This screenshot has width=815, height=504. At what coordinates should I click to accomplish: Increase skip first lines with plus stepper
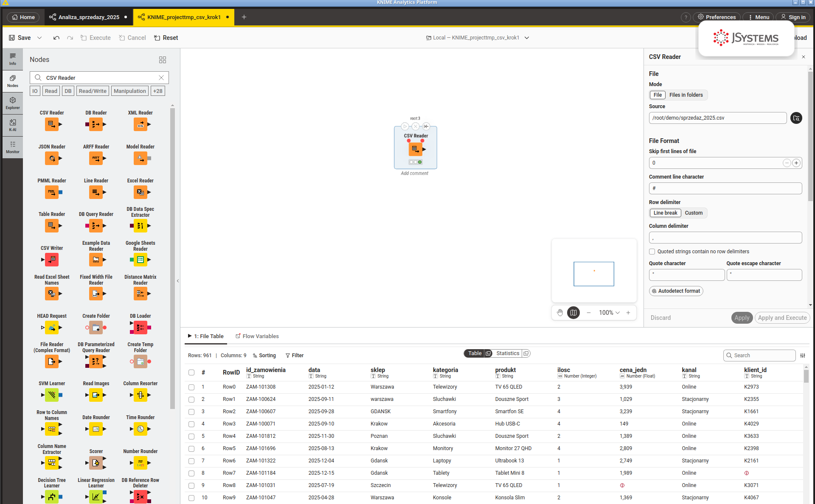click(796, 163)
